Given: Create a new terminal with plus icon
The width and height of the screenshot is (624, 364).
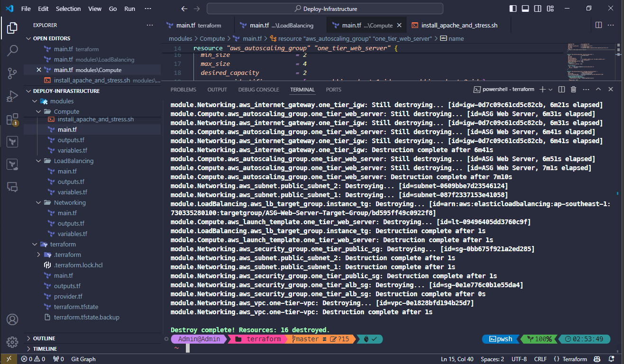Looking at the screenshot, I should pos(543,89).
